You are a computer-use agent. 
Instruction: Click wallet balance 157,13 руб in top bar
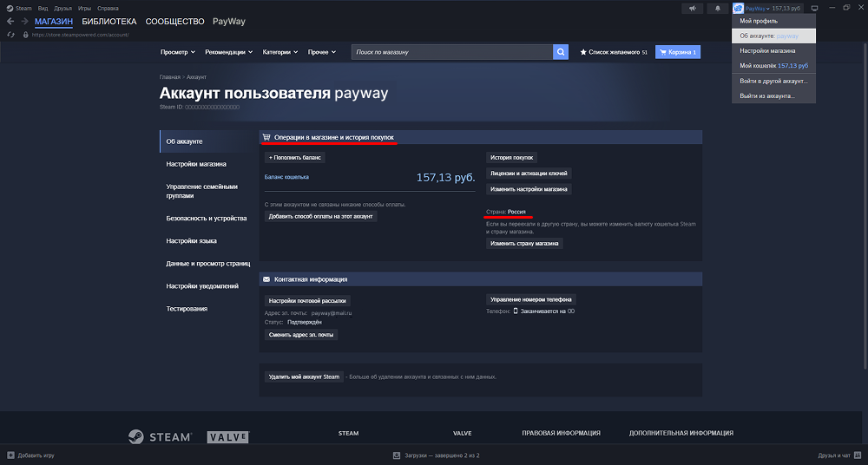786,9
